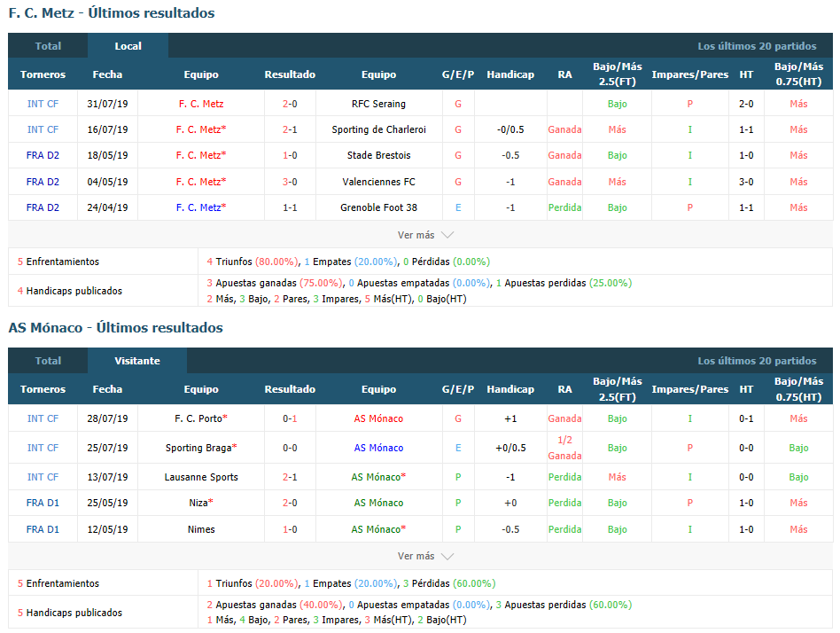Viewport: 840px width, 633px height.
Task: Click team name Sporting de Charleroi
Action: (378, 129)
